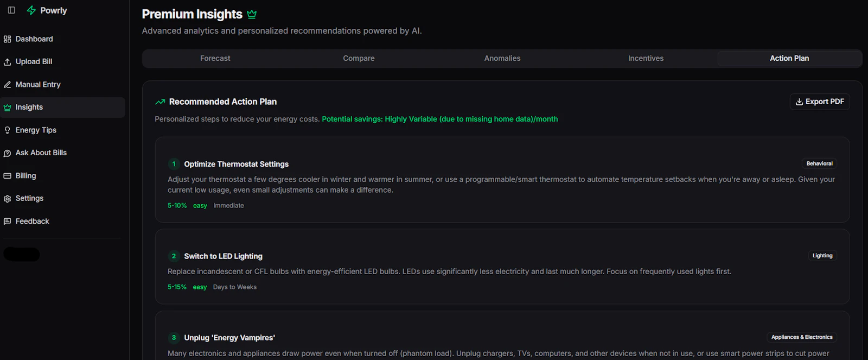
Task: Click the Days to Weeks label
Action: 235,287
